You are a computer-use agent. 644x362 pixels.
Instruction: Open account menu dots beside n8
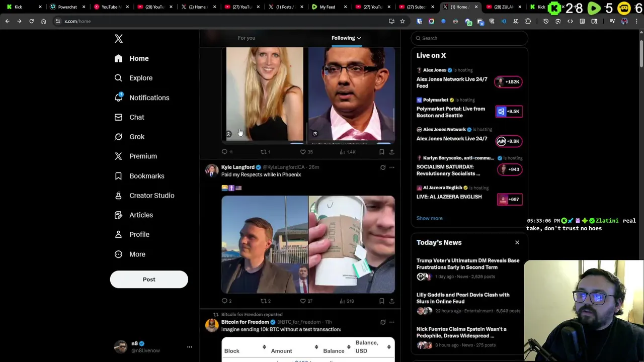pyautogui.click(x=190, y=347)
